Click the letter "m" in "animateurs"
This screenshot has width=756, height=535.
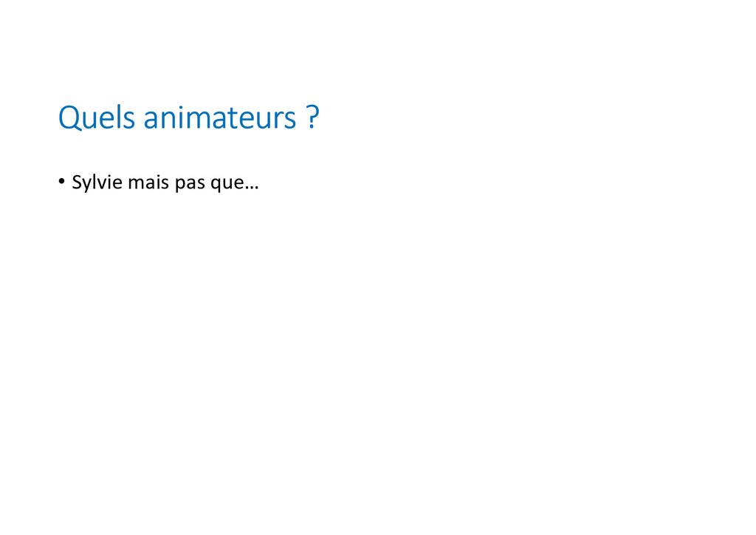point(196,120)
